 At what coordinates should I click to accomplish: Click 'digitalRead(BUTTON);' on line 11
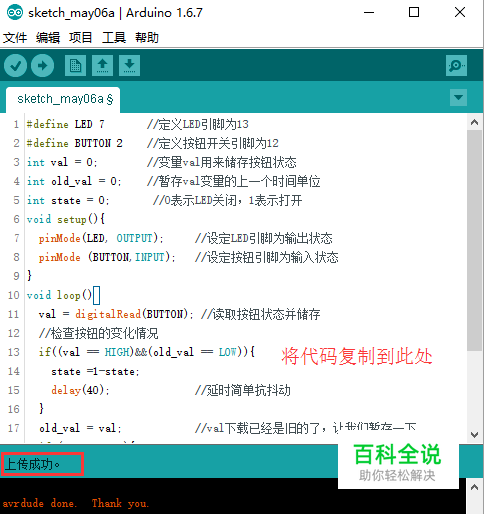pyautogui.click(x=134, y=314)
